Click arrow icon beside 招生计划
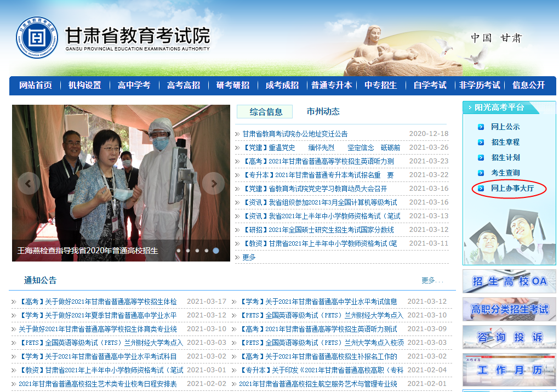 click(x=481, y=158)
